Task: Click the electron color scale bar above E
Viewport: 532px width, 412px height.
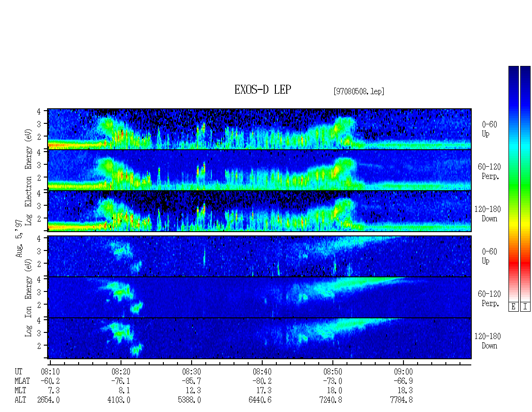Action: 513,183
